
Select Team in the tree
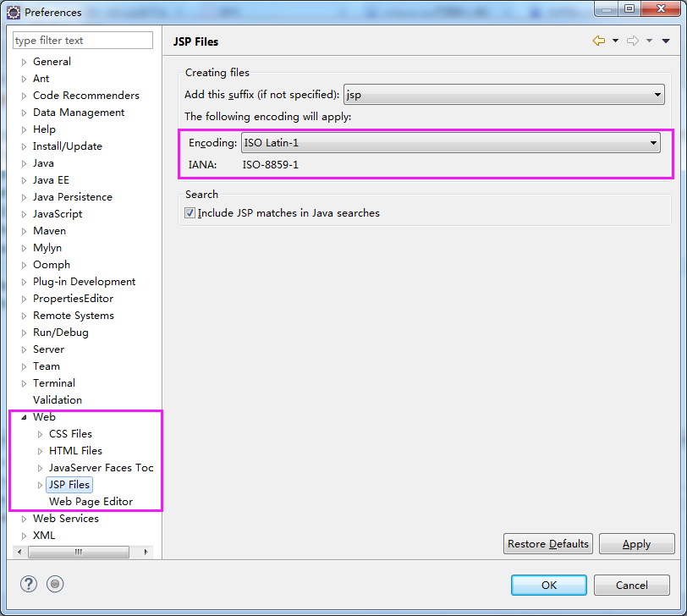click(47, 366)
